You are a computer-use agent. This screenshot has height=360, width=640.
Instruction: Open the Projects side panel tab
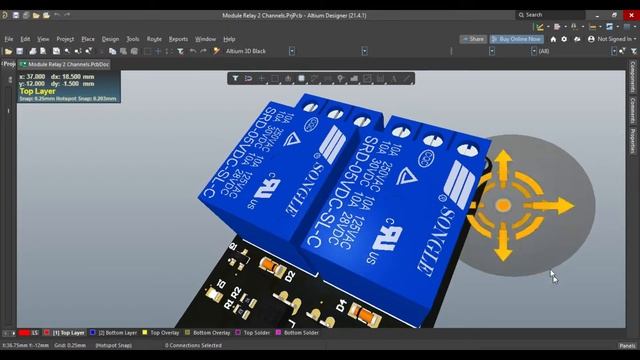coord(9,64)
